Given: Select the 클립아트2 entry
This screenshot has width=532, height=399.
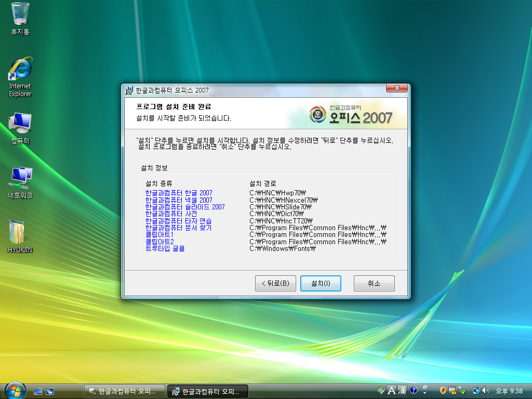Looking at the screenshot, I should (159, 242).
